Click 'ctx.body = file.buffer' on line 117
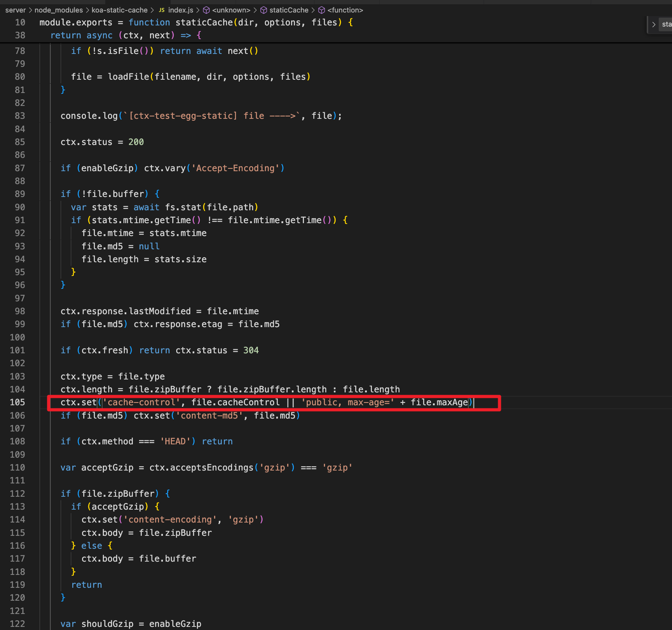Screen dimensions: 672x630 point(139,559)
